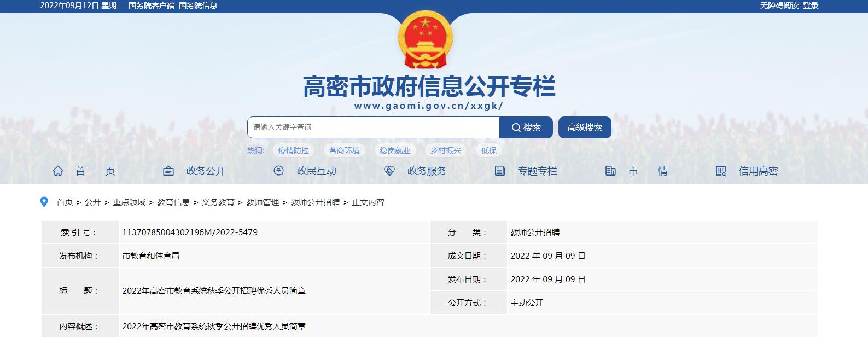Click the 高级搜索 advanced search button

tap(585, 127)
